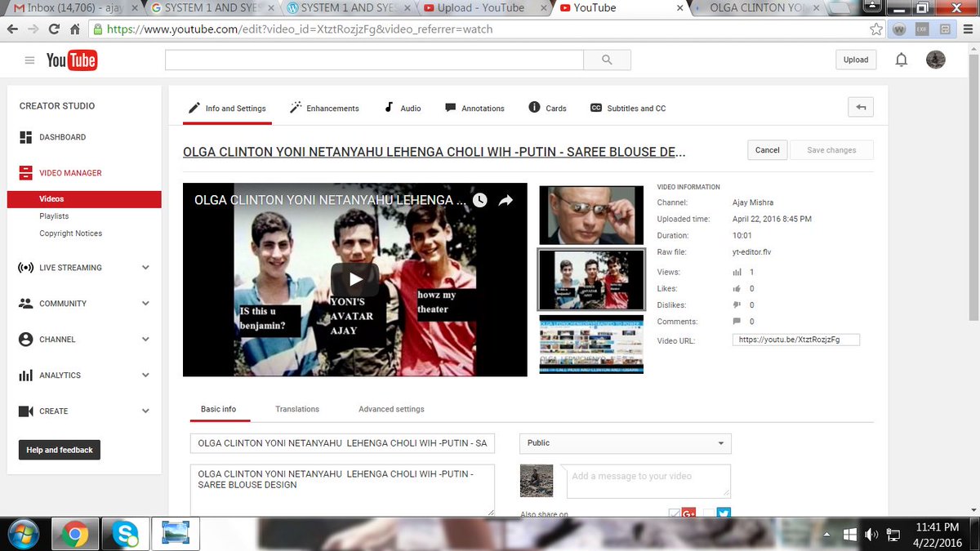Select the collage screenshot thumbnail

(591, 344)
